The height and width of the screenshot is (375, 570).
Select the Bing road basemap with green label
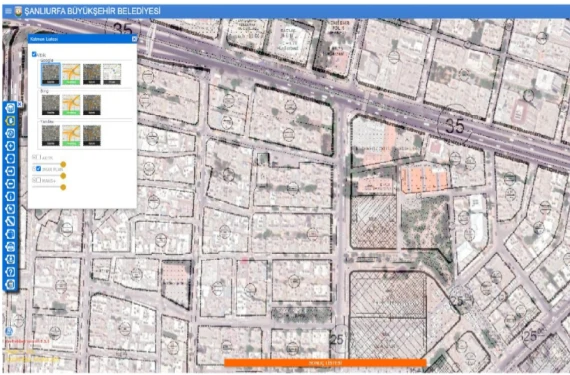[x=71, y=105]
